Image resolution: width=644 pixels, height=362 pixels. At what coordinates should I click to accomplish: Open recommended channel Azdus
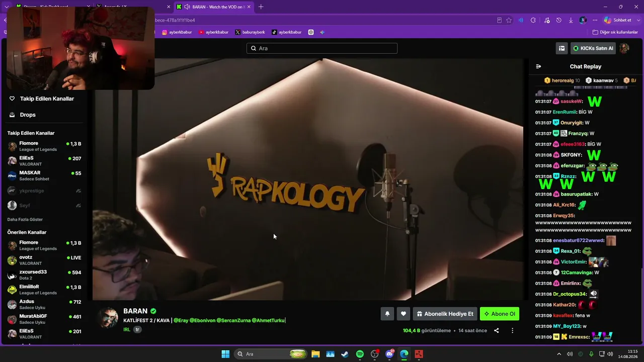coord(44,305)
